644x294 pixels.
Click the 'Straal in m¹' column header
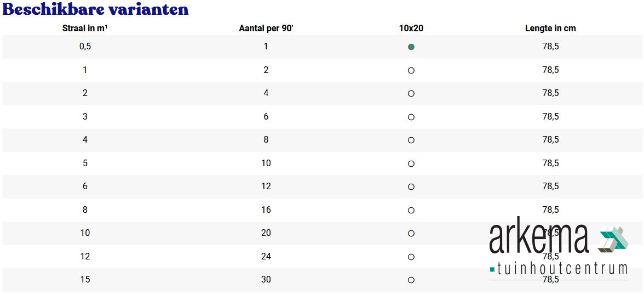[x=85, y=29]
